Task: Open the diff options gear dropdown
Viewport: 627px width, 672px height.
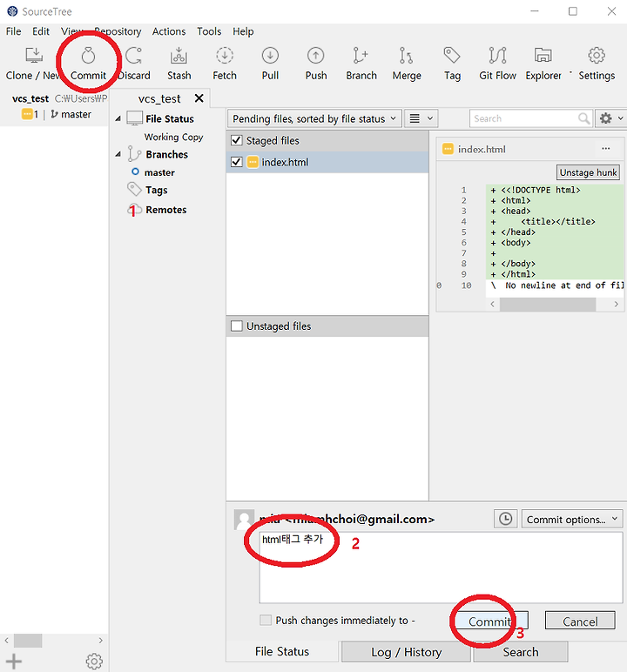Action: [x=610, y=118]
